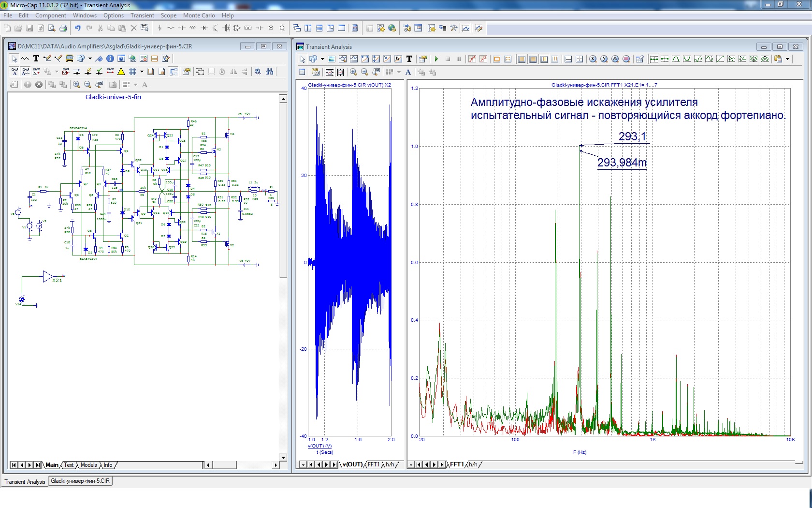Click the 293,1 frequency label text

632,136
